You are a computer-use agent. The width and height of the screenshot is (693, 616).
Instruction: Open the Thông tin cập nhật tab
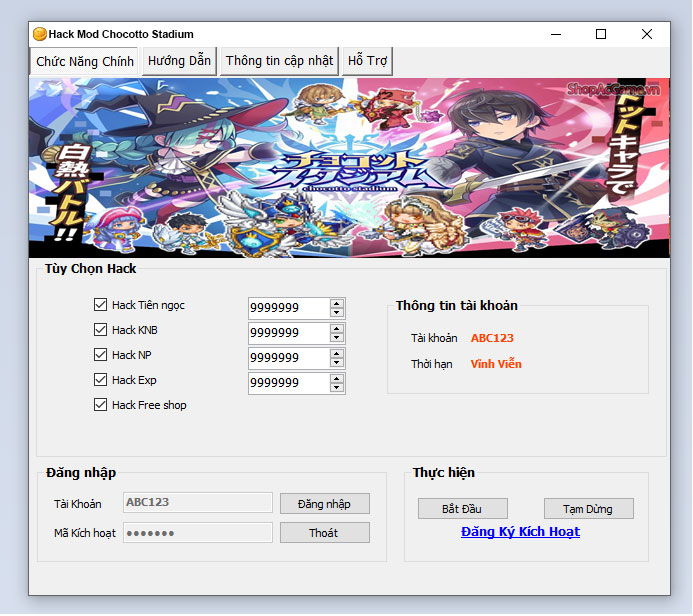(279, 61)
